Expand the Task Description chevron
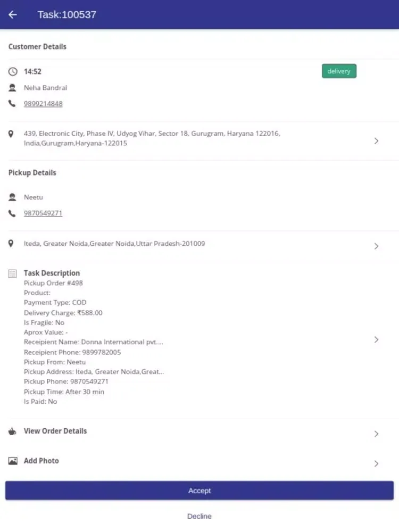 click(x=376, y=339)
